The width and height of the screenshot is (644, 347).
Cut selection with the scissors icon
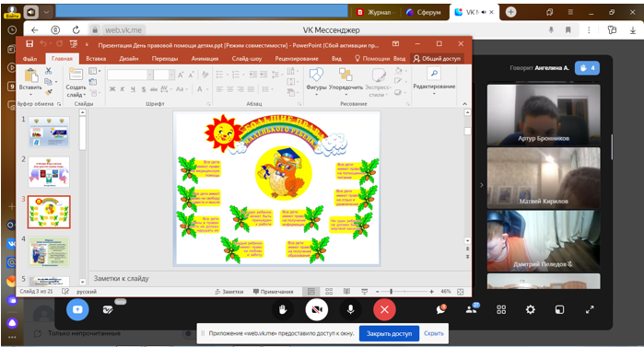pos(49,71)
